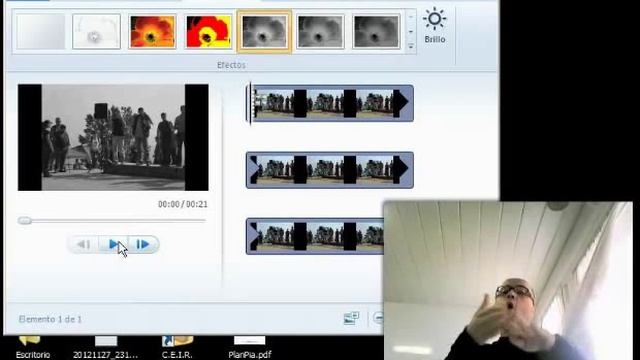Select the blank no-effect thumbnail
The height and width of the screenshot is (360, 640).
click(x=41, y=32)
